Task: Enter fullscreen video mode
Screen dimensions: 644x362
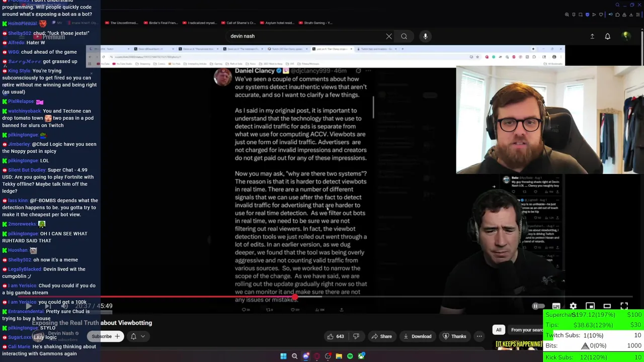Action: 624,306
